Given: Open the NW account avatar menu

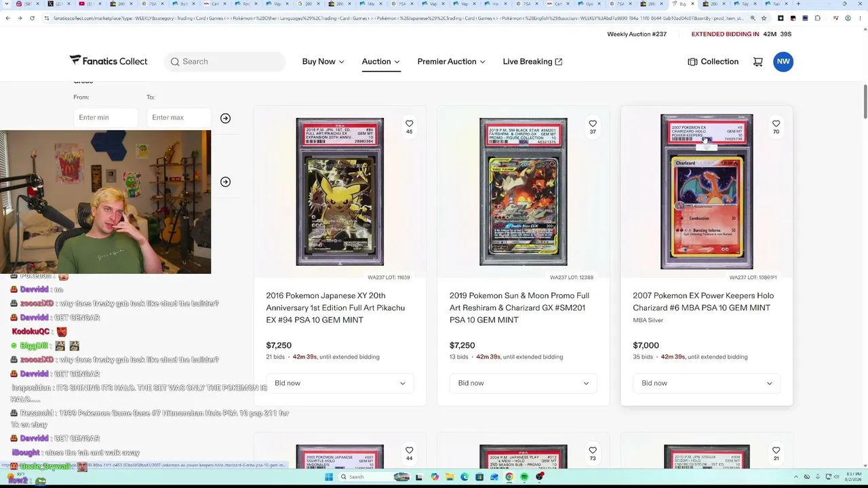Looking at the screenshot, I should [783, 62].
